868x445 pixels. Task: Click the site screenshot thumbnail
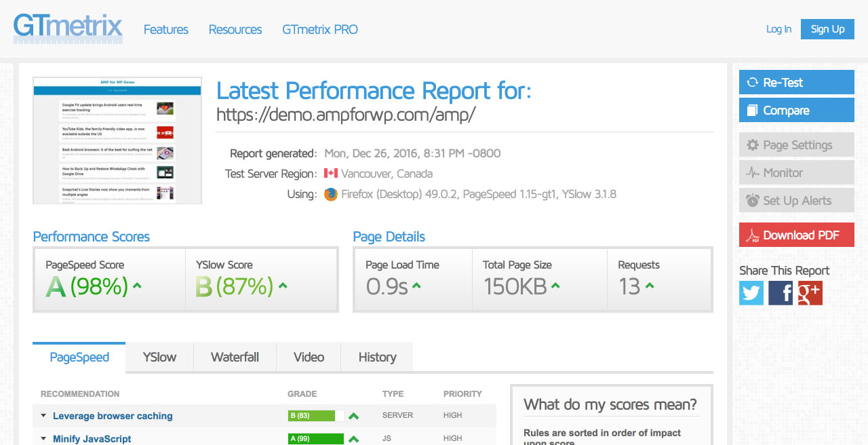point(117,140)
